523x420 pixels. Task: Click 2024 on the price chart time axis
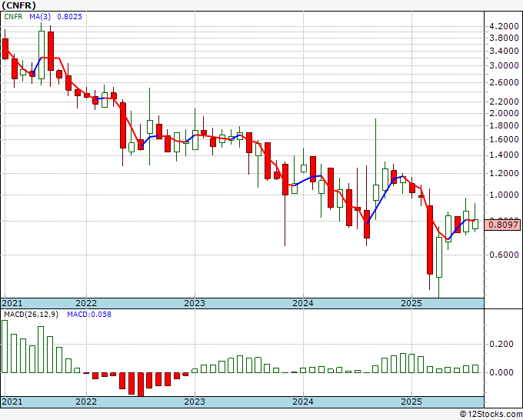pyautogui.click(x=303, y=303)
